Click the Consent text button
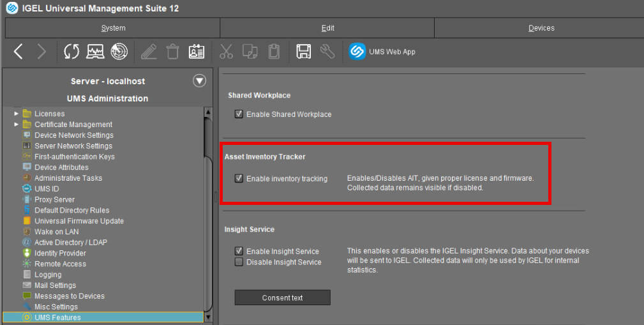Viewport: 644px width, 325px height. 282,298
